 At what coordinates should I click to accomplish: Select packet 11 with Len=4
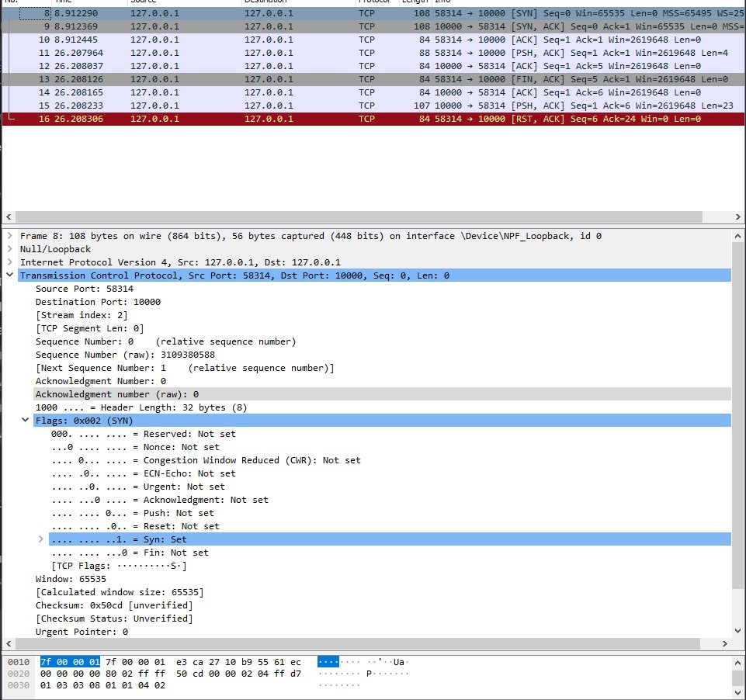click(x=373, y=53)
